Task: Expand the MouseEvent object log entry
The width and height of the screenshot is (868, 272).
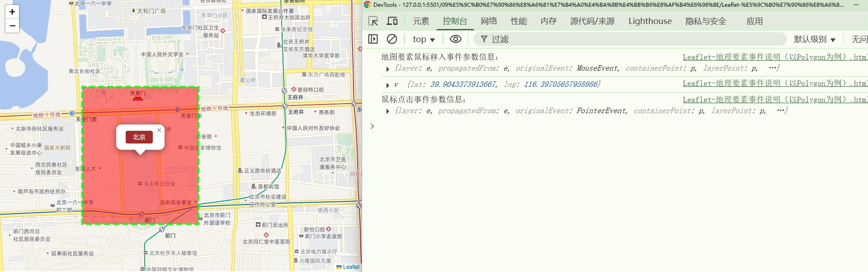Action: click(387, 69)
